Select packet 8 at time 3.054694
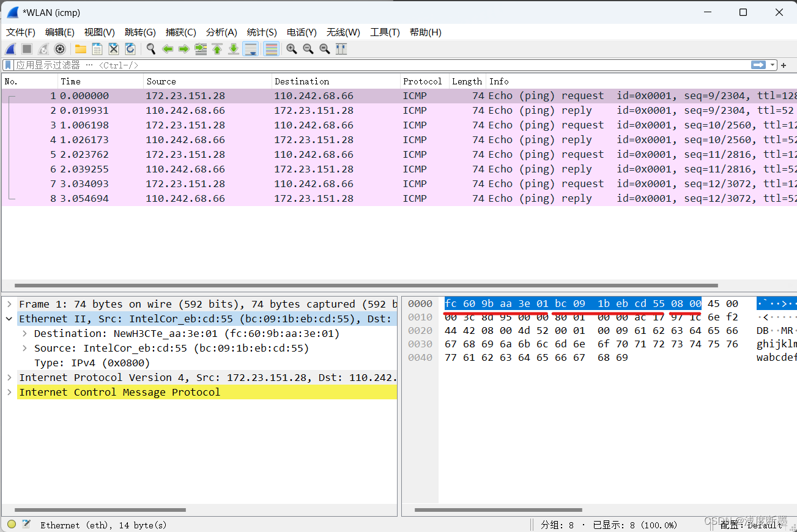Image resolution: width=797 pixels, height=532 pixels. click(x=399, y=198)
